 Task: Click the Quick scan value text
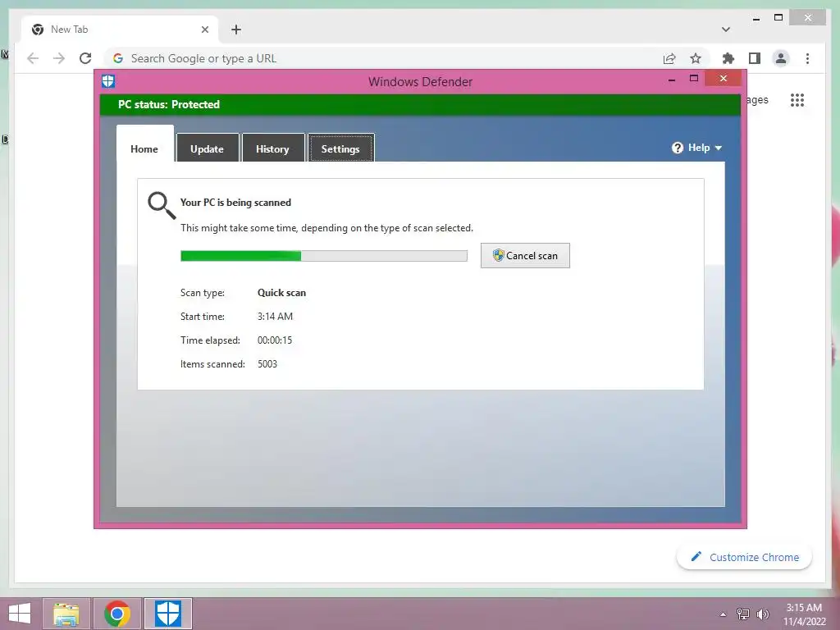point(282,293)
